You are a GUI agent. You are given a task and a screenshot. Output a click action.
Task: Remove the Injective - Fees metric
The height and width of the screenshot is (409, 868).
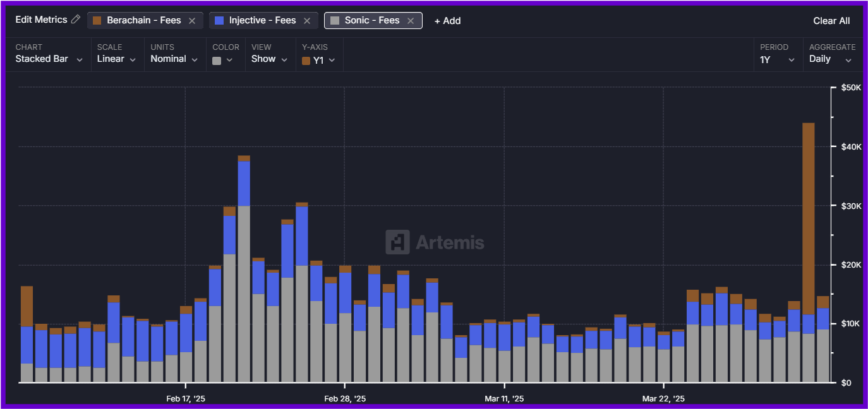pos(307,21)
